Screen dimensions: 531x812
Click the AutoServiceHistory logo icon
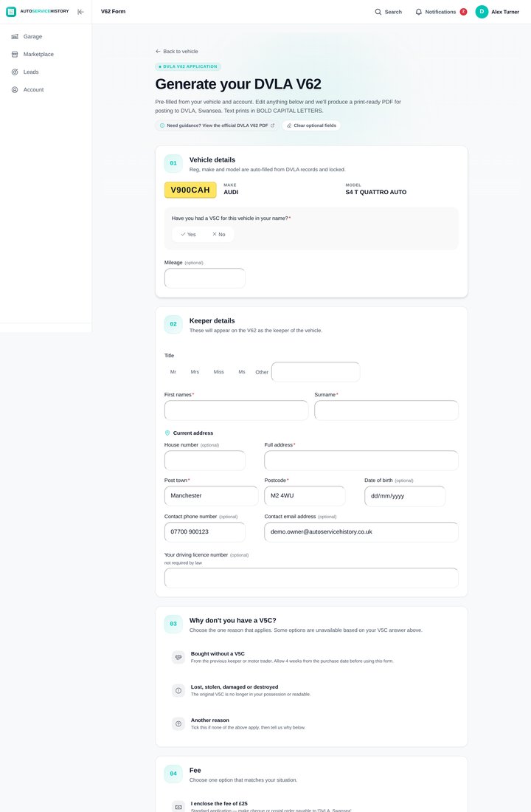coord(11,11)
